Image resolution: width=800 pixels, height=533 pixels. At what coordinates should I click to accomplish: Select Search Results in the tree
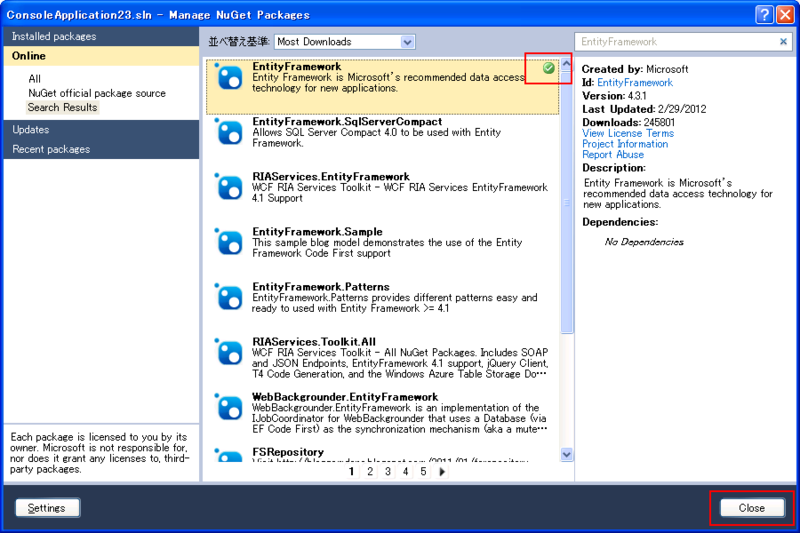[x=62, y=108]
